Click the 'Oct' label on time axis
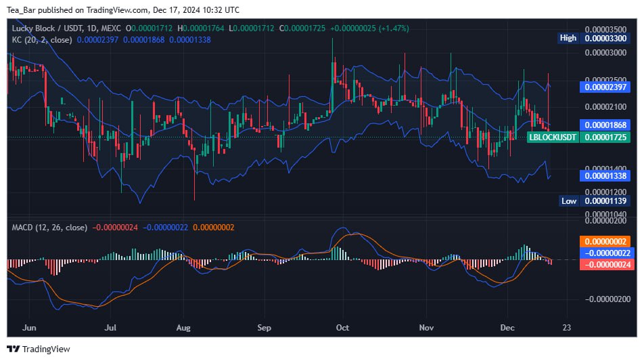This screenshot has width=644, height=361. [x=342, y=328]
